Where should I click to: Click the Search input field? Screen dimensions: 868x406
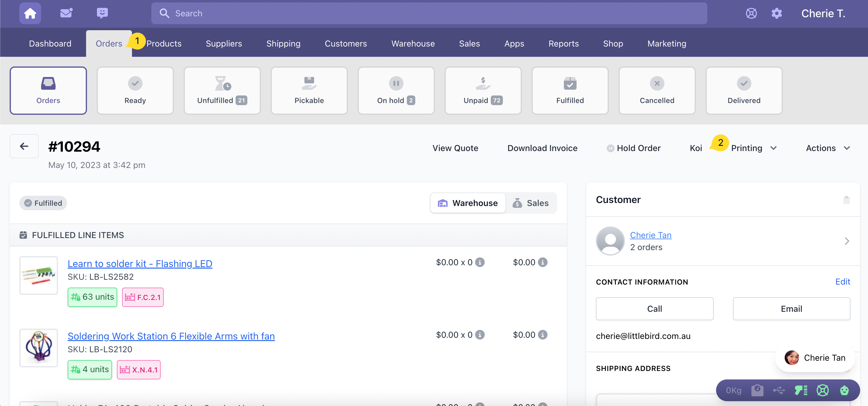pos(429,14)
